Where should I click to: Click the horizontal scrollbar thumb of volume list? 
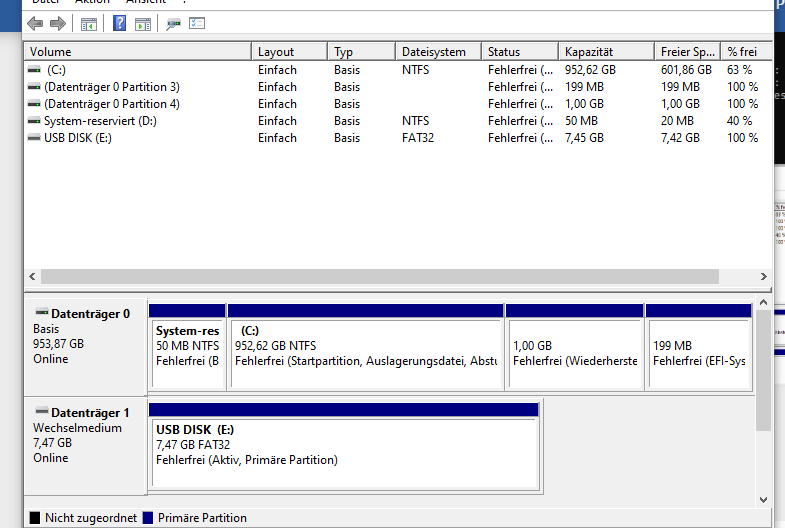(380, 276)
